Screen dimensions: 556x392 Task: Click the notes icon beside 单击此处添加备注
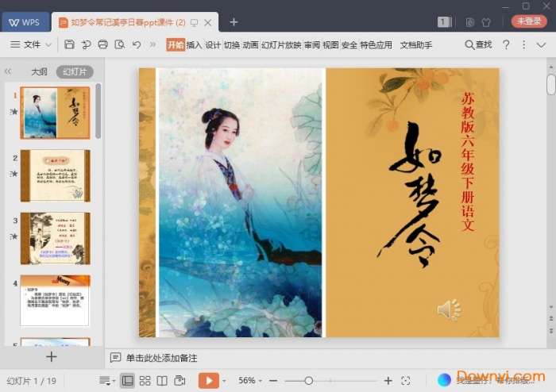[x=115, y=358]
